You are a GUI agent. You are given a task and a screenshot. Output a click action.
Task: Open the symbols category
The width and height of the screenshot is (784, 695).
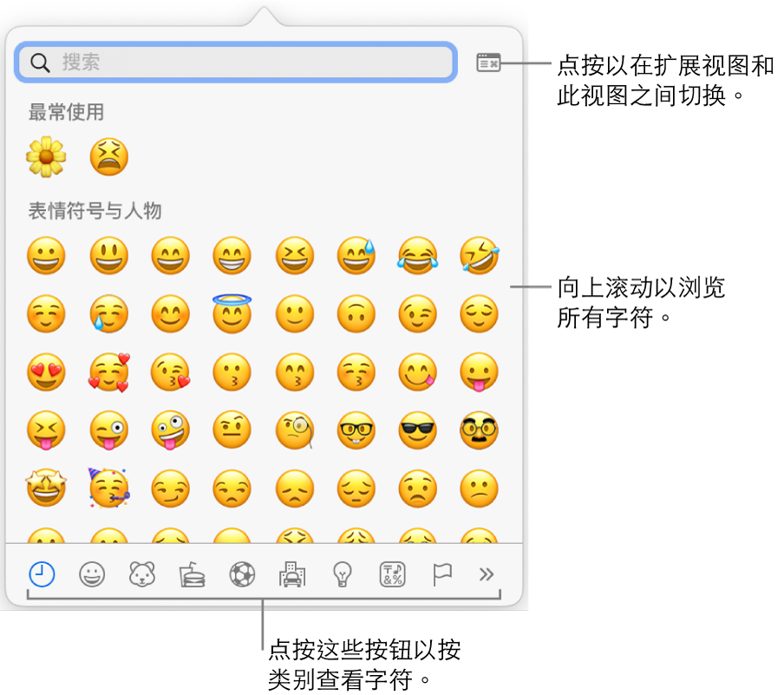[393, 574]
